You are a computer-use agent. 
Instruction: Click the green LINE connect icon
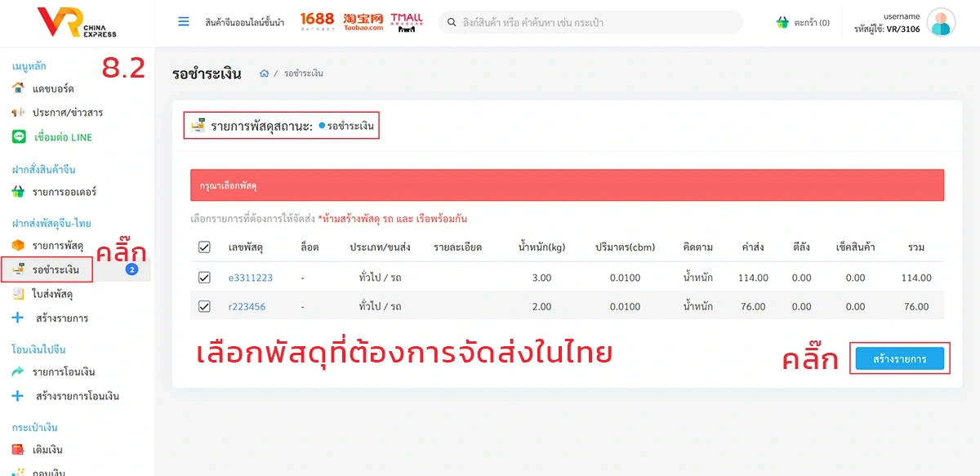point(19,137)
